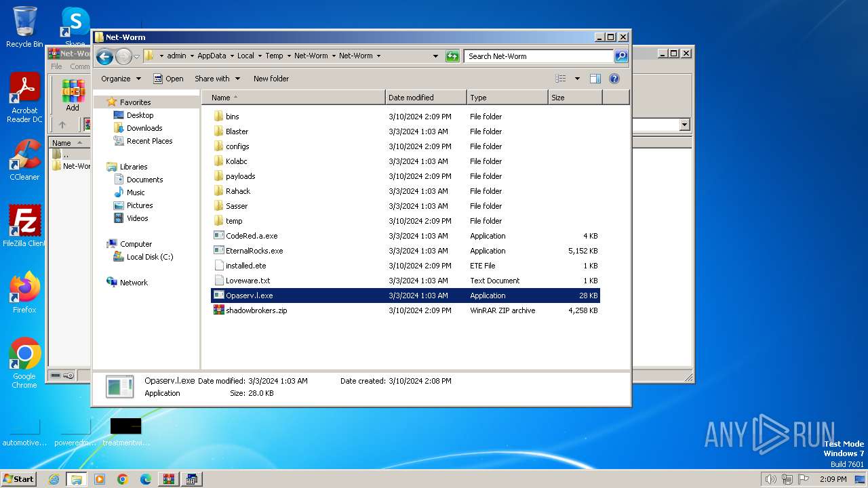Open Recycle Bin on desktop
868x488 pixels.
pos(24,27)
